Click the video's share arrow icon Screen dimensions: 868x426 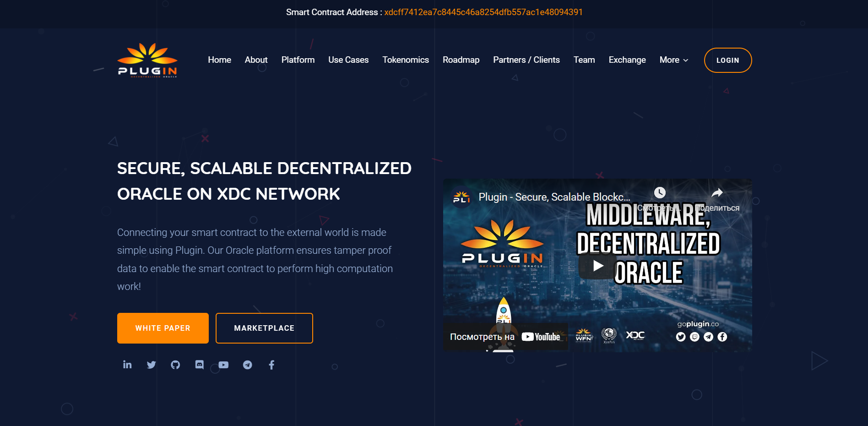pyautogui.click(x=717, y=193)
